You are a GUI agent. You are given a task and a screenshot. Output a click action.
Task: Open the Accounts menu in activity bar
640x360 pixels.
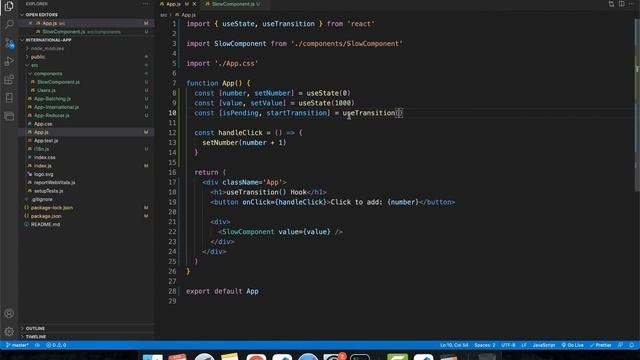click(9, 313)
